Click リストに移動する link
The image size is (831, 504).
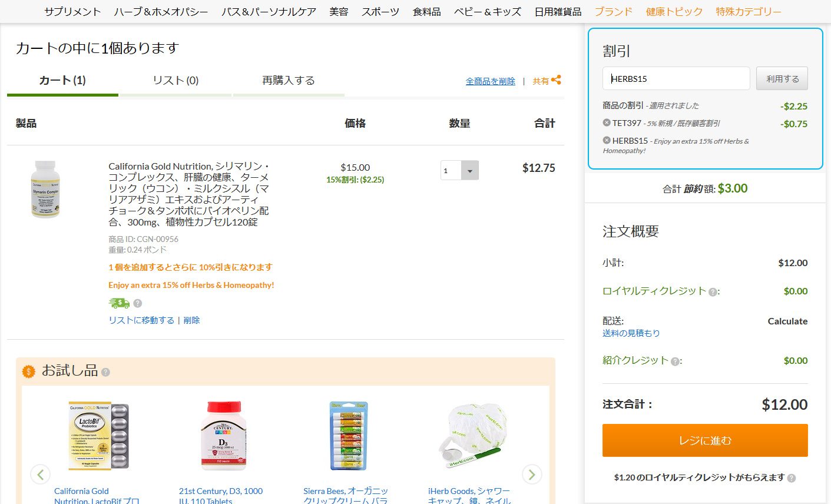(x=141, y=320)
